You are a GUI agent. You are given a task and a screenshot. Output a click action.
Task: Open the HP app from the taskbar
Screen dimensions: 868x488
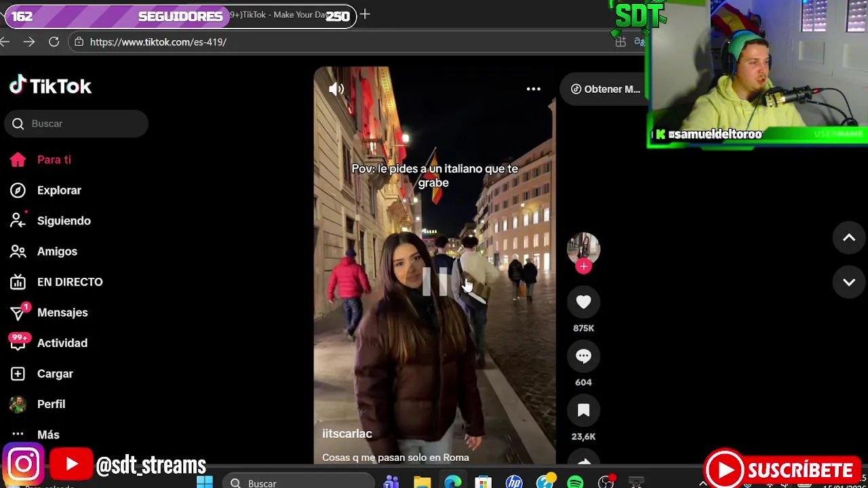coord(514,482)
